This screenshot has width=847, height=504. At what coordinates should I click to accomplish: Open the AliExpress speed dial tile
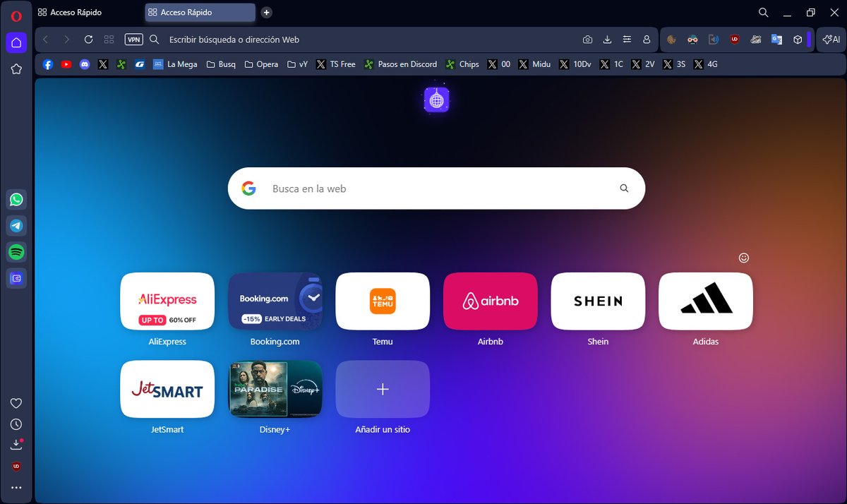(x=167, y=301)
